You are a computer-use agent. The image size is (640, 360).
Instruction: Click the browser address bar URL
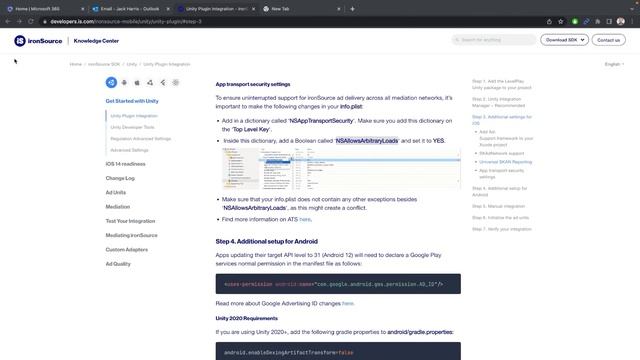[x=126, y=21]
